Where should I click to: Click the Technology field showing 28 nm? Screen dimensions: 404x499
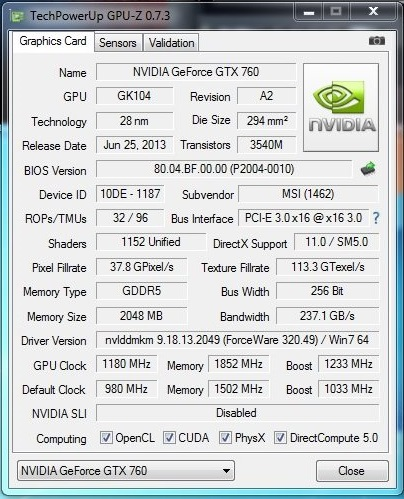pos(134,121)
